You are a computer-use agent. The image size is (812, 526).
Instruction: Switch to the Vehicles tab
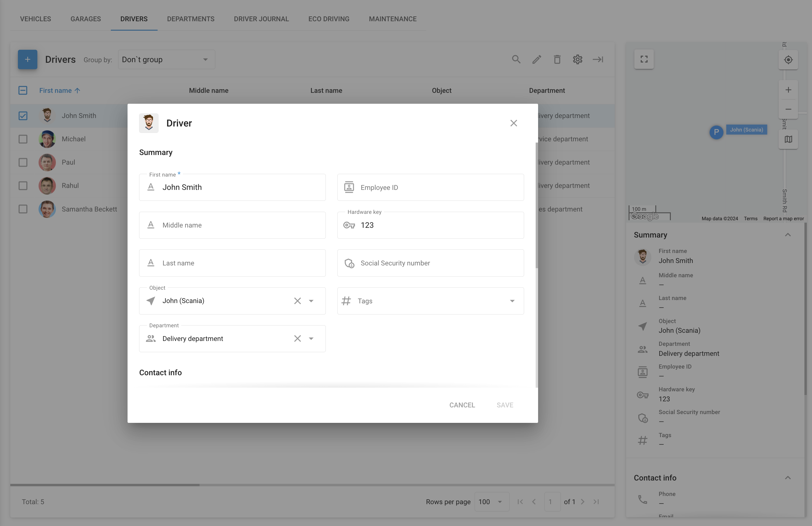tap(36, 19)
